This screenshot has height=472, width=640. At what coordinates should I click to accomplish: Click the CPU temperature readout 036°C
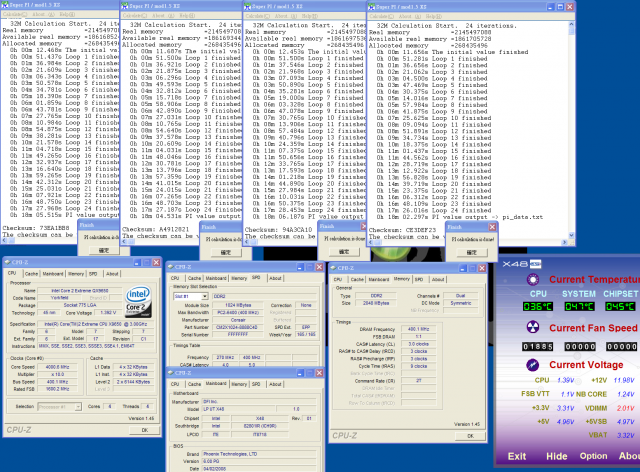pyautogui.click(x=538, y=307)
